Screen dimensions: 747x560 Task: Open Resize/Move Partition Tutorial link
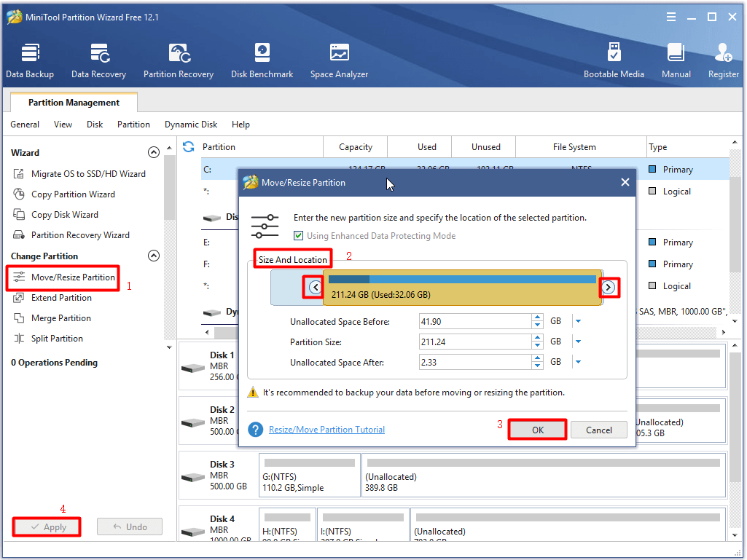point(326,430)
